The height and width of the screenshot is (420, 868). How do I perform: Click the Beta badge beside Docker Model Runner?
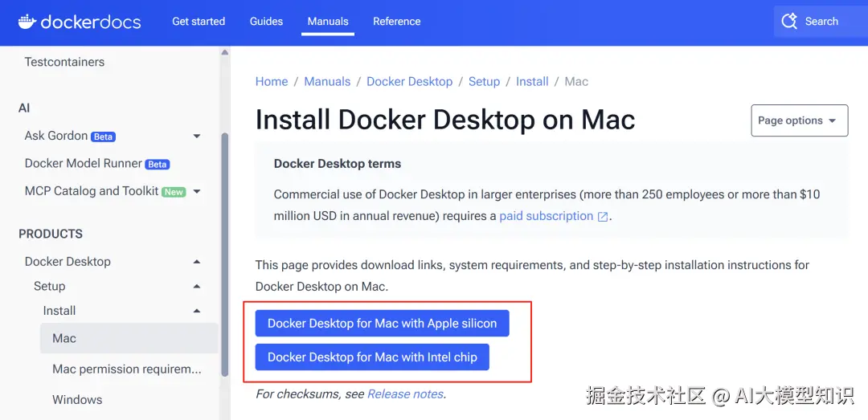point(158,165)
